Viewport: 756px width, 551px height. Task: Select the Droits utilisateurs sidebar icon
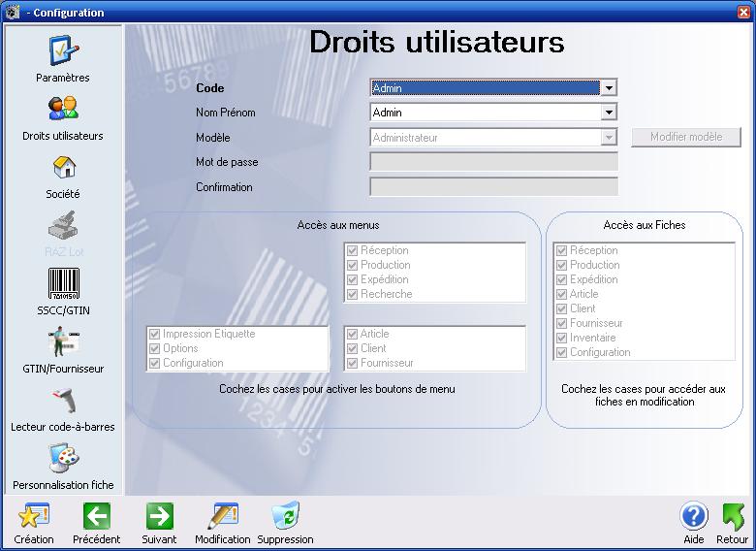click(63, 109)
